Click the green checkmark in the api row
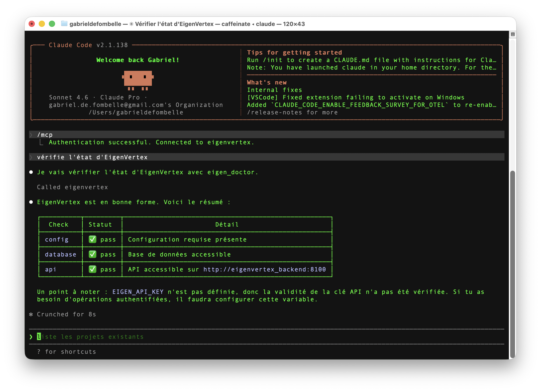The width and height of the screenshot is (541, 392). click(93, 269)
